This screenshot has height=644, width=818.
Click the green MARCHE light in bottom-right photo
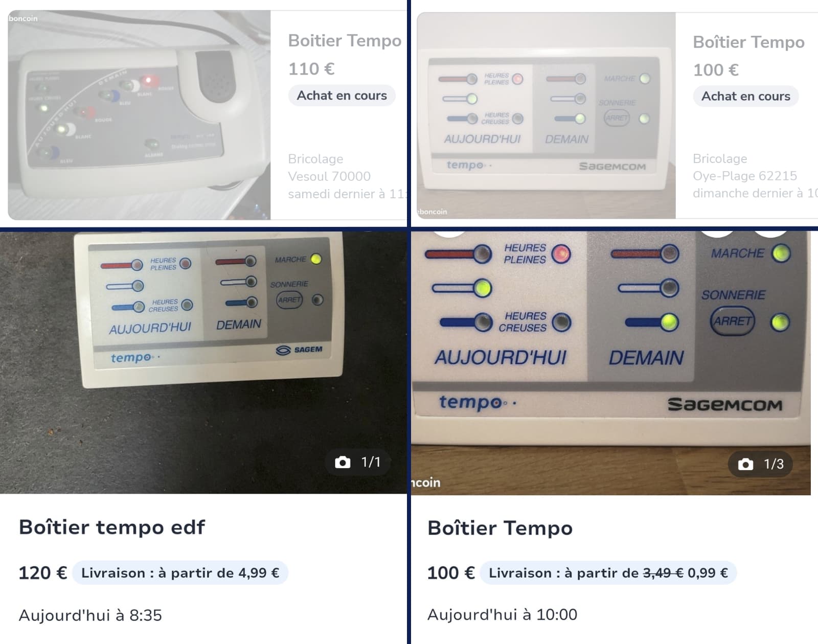[781, 253]
